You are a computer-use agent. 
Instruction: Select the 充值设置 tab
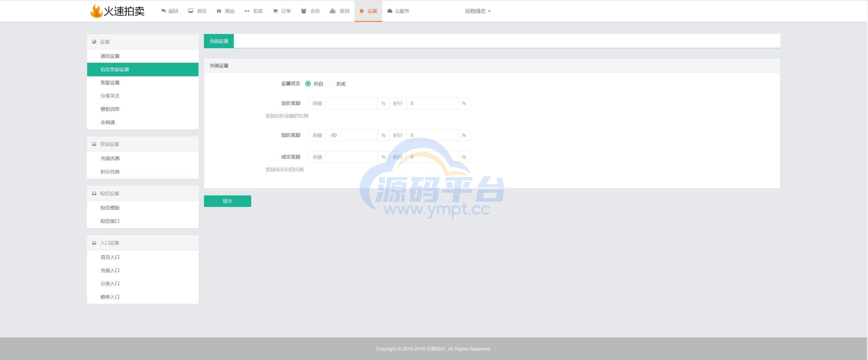[x=219, y=41]
